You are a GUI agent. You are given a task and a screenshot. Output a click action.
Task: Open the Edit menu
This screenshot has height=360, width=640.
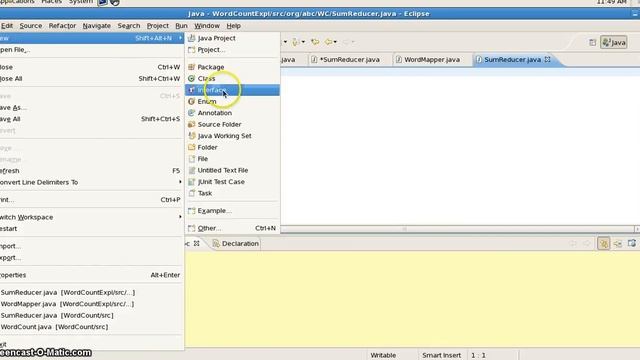pyautogui.click(x=7, y=26)
